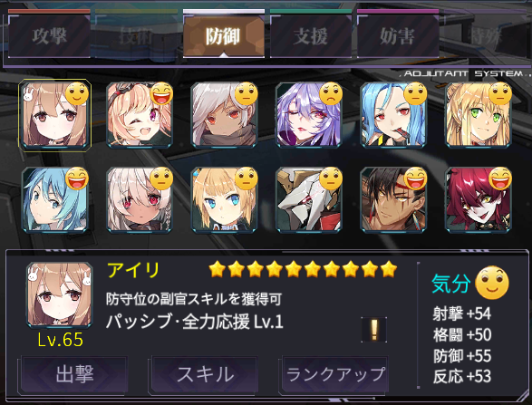Click the ランクアップ rank up button
This screenshot has width=532, height=405.
(x=335, y=374)
